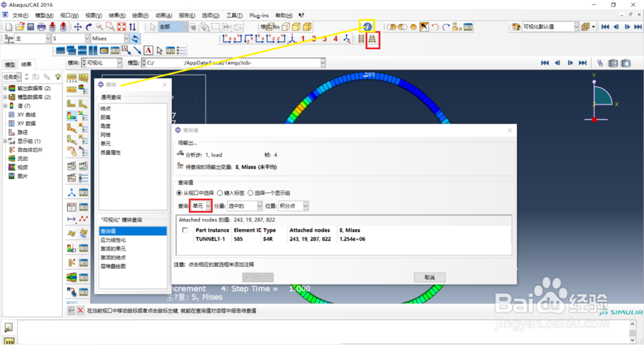Click the New model database icon

[9, 27]
